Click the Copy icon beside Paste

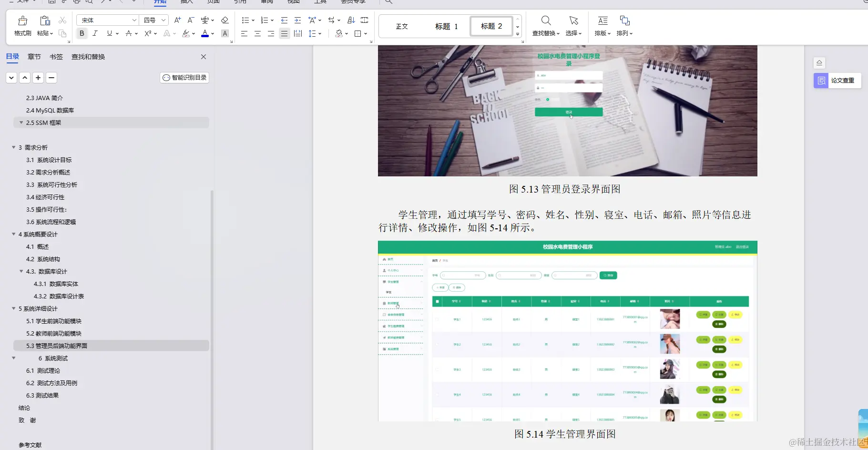coord(62,33)
